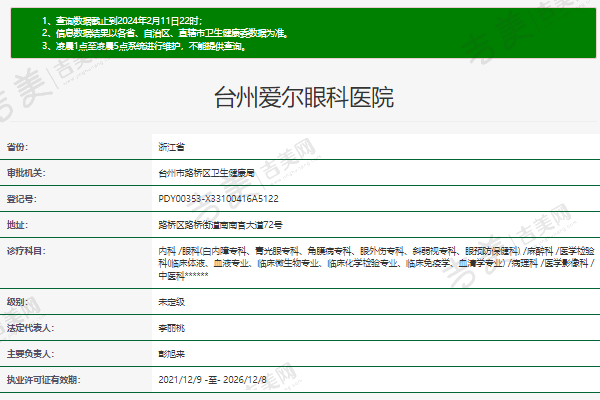This screenshot has height=400, width=600.
Task: Click the 执业许可证有效期 label
Action: point(43,380)
